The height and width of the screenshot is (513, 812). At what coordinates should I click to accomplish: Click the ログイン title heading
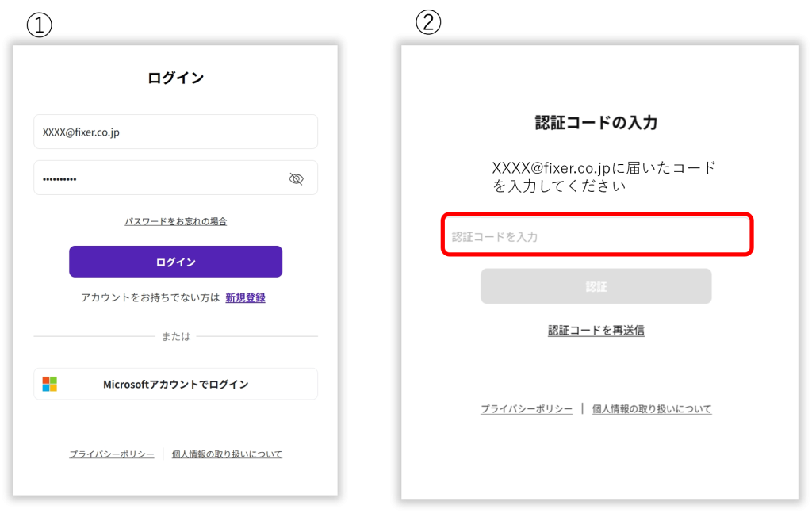click(x=175, y=78)
